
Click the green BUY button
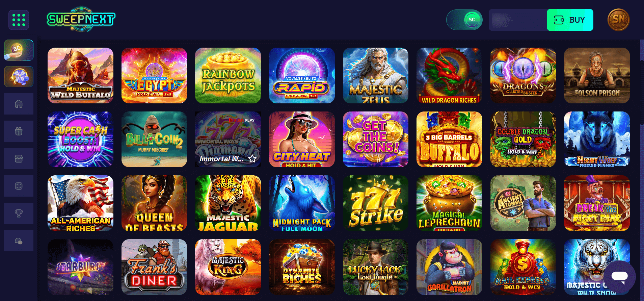(570, 20)
